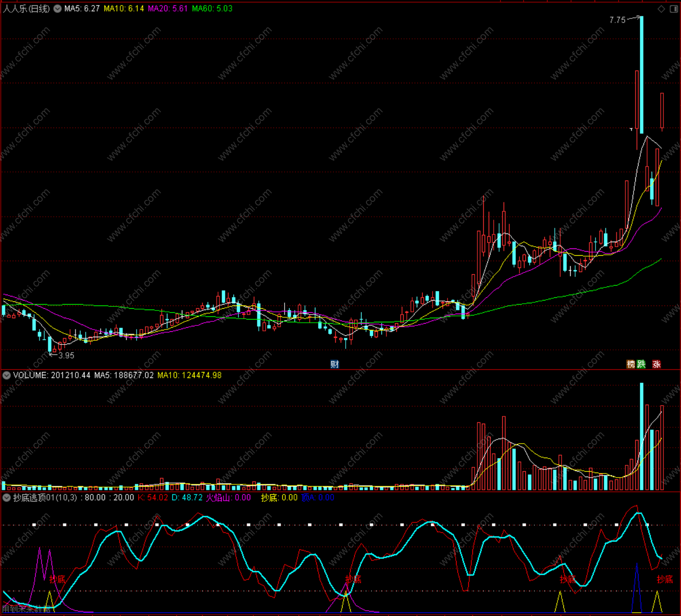This screenshot has height=616, width=681.
Task: Click the green 跌 icon
Action: 641,364
